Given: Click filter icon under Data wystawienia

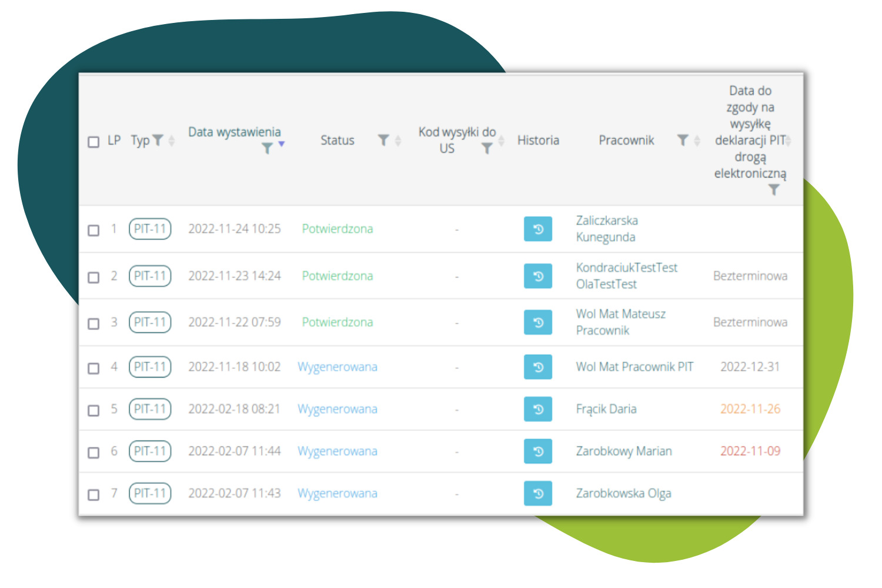Looking at the screenshot, I should (x=267, y=148).
